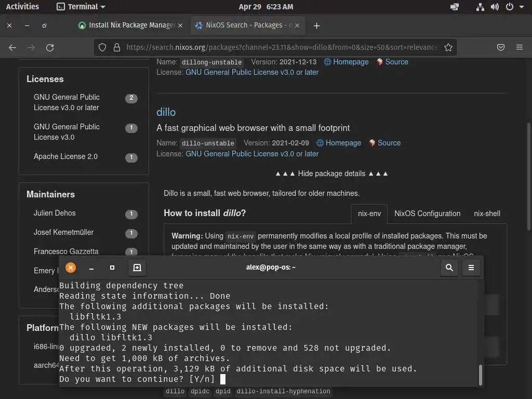Click the terminal search magnifier icon

449,268
